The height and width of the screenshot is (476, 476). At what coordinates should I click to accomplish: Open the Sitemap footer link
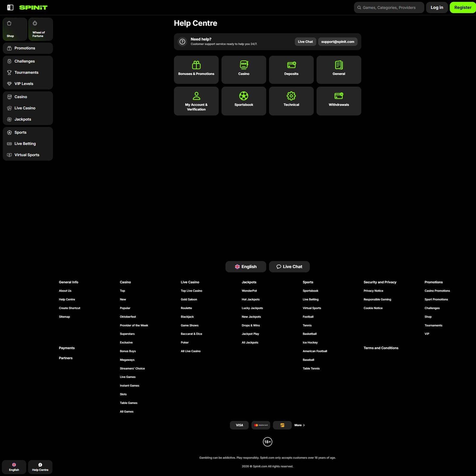coord(64,317)
